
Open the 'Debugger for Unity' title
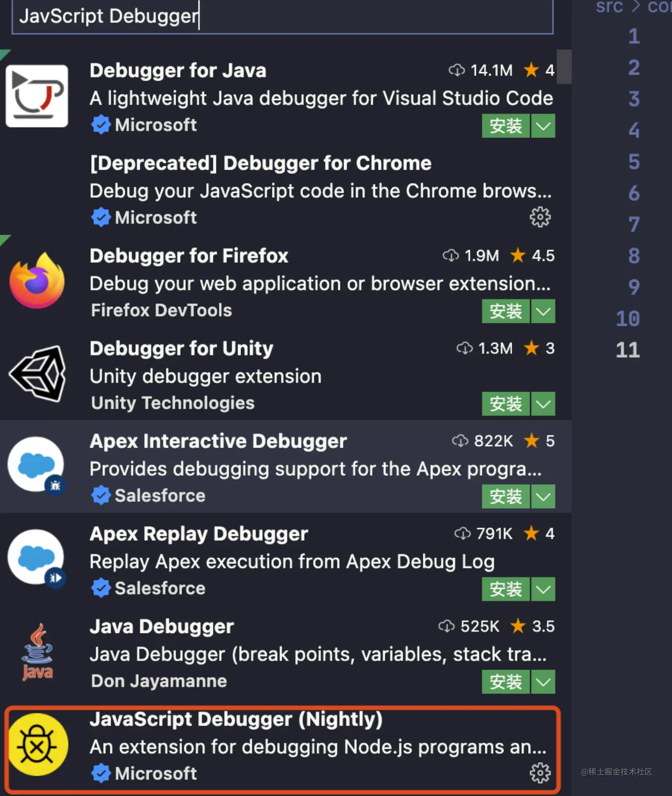(181, 349)
